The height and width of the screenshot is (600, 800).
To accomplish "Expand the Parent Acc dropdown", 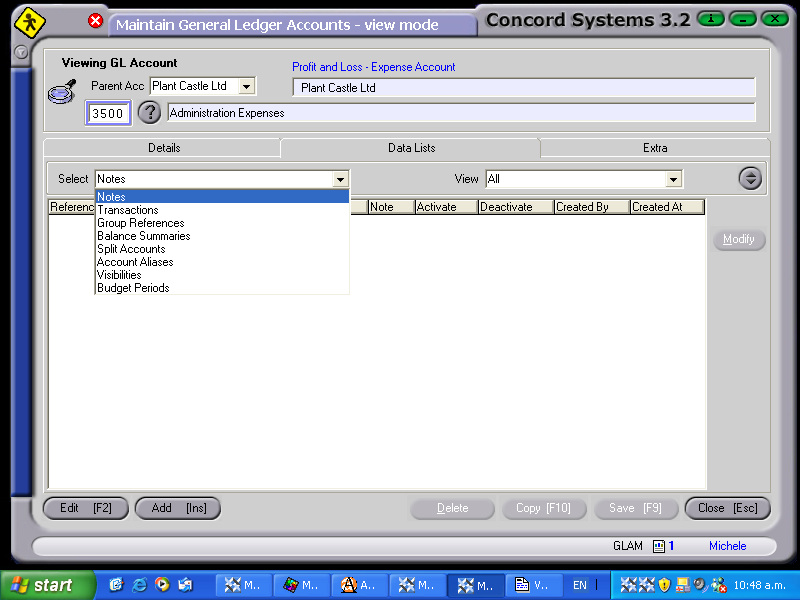I will (x=246, y=86).
